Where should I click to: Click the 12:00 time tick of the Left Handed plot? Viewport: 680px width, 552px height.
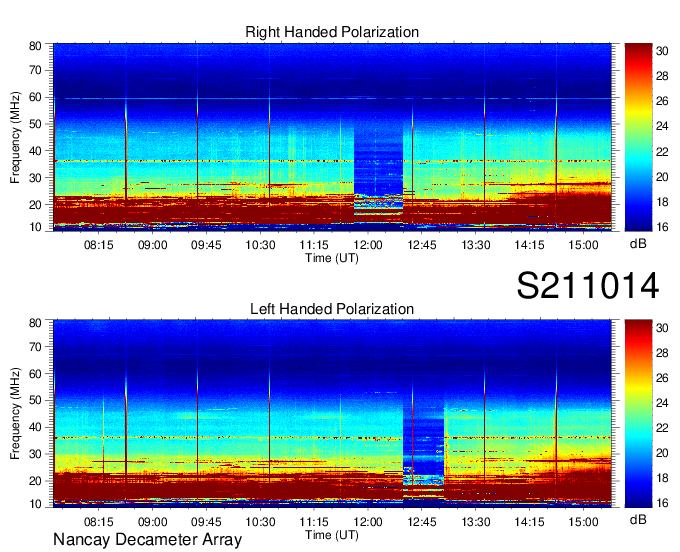pos(368,522)
